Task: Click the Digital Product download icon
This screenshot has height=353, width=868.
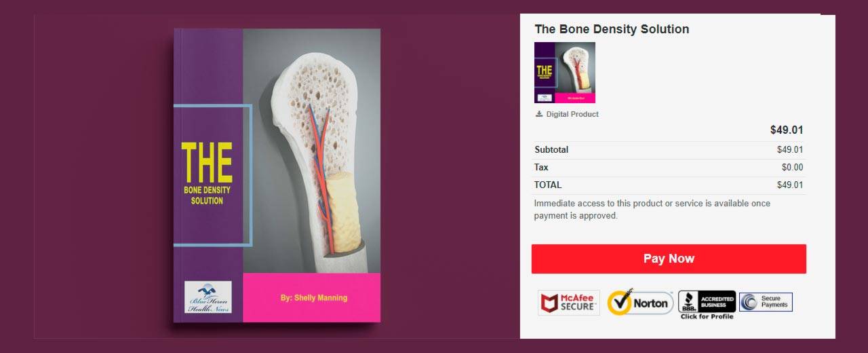Action: coord(539,114)
